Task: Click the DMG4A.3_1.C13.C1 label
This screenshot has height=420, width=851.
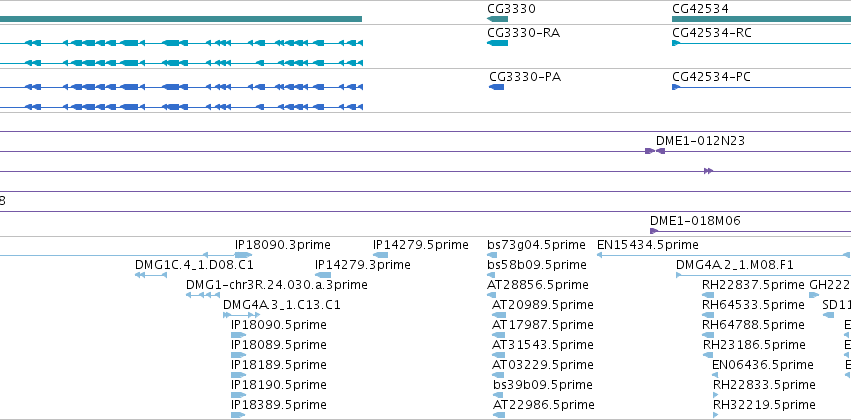Action: [282, 305]
